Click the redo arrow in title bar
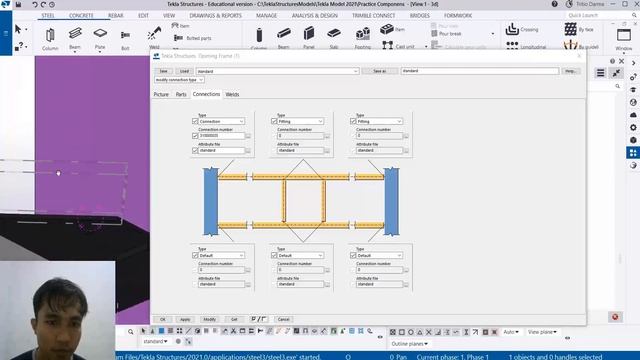Viewport: 640px width, 360px height. (43, 4)
